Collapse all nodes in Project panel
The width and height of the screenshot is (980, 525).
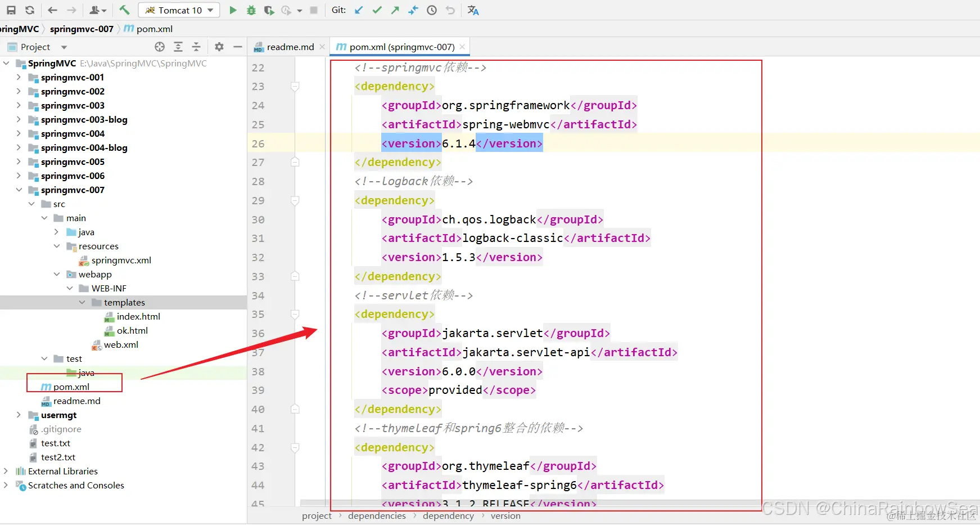196,47
